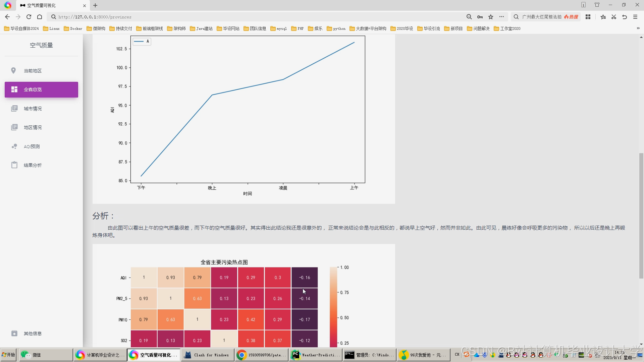644x362 pixels.
Task: Open a new browser tab
Action: (x=95, y=5)
